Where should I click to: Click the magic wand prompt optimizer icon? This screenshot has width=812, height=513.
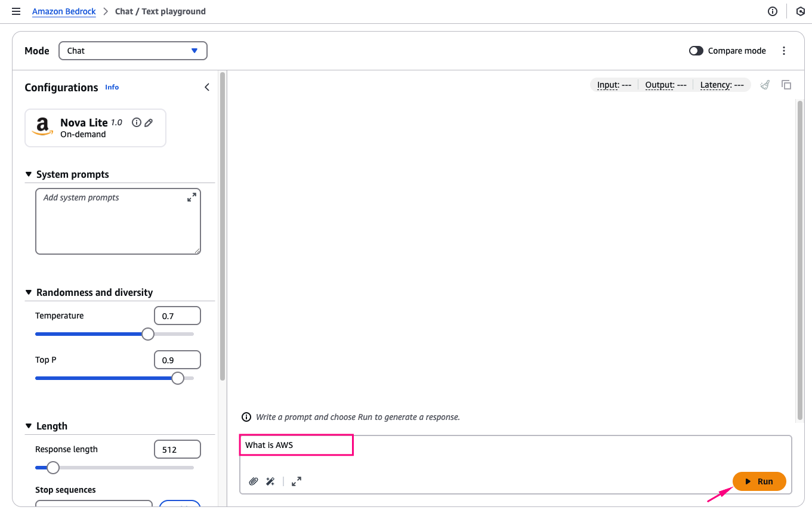click(270, 481)
